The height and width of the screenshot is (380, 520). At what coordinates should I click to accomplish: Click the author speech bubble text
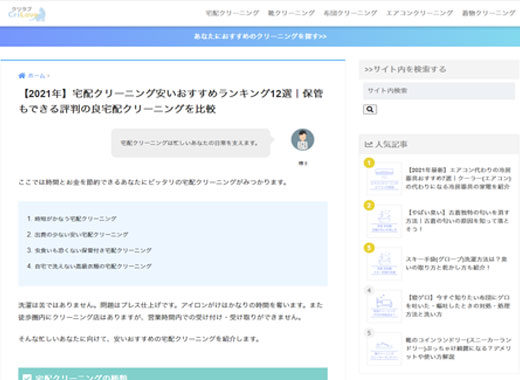(x=189, y=143)
